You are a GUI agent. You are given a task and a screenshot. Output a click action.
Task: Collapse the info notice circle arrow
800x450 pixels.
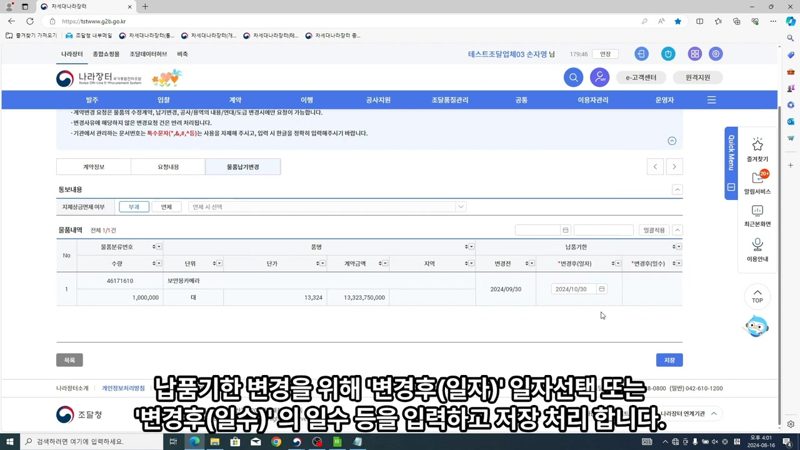(x=672, y=141)
